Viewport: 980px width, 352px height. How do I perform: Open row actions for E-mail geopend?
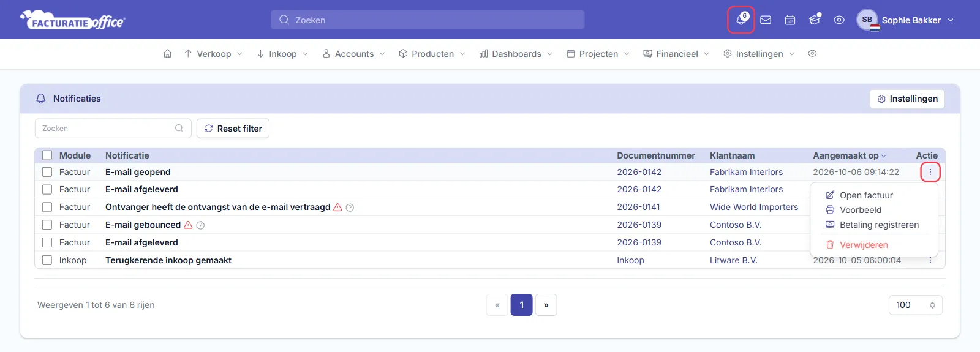coord(930,172)
